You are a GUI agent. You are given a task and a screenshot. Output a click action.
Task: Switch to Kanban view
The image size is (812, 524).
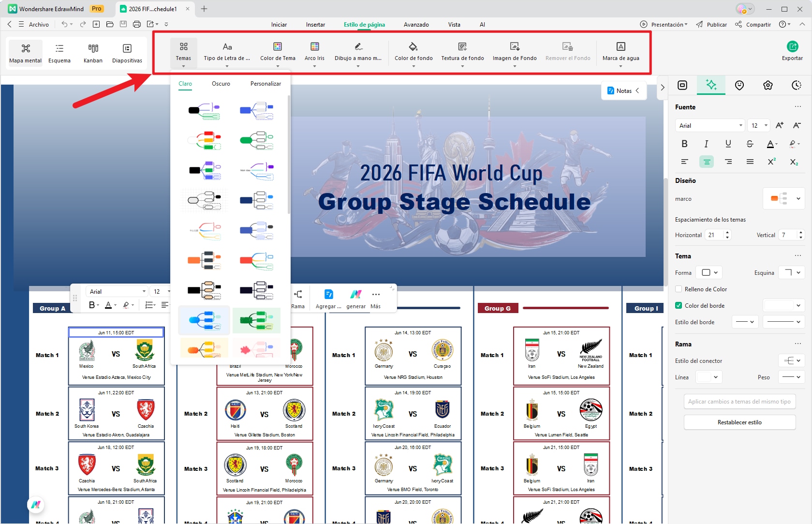tap(93, 53)
